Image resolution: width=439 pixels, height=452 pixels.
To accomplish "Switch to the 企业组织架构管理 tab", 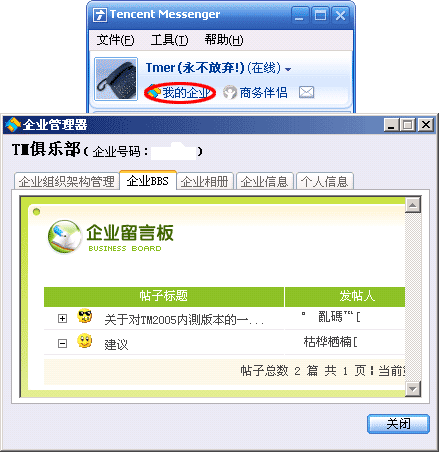I will (67, 182).
